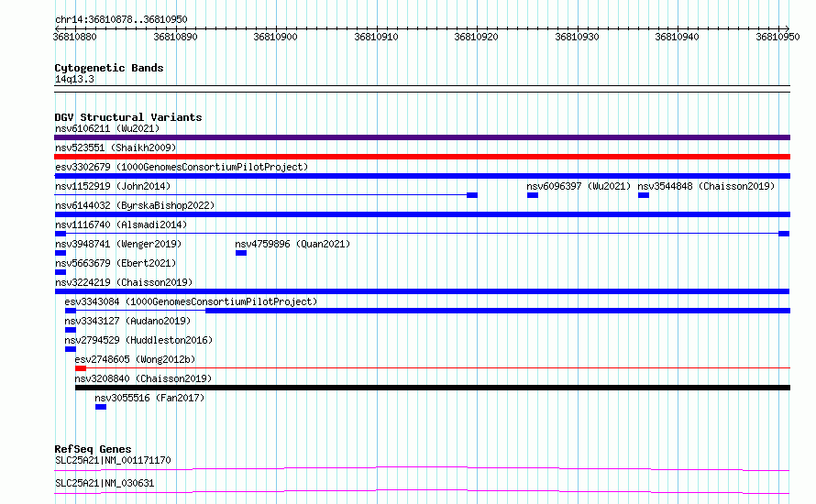Click ruler position 36810950

[777, 37]
